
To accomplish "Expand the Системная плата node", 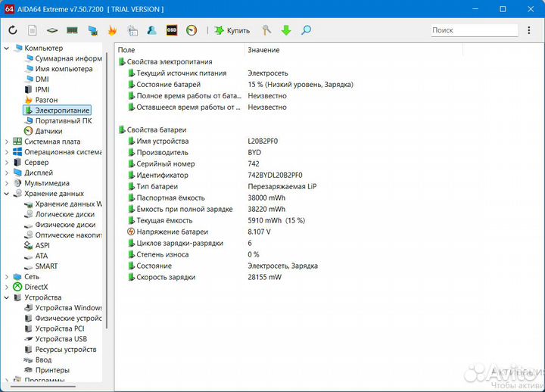I will click(x=7, y=142).
